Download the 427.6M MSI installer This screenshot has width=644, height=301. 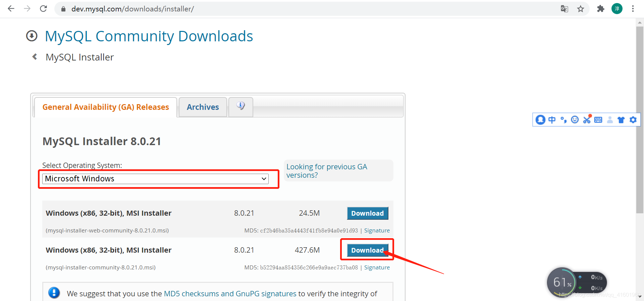click(368, 250)
